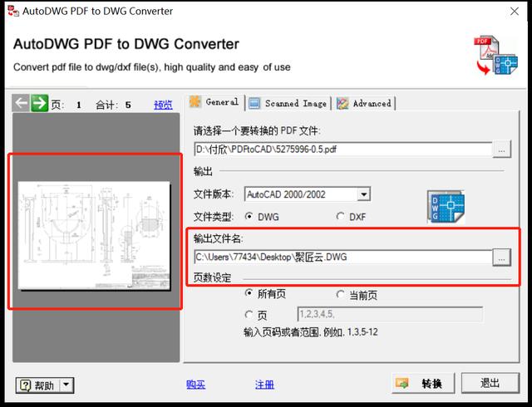Click the PDF page preview thumbnail

coord(94,235)
